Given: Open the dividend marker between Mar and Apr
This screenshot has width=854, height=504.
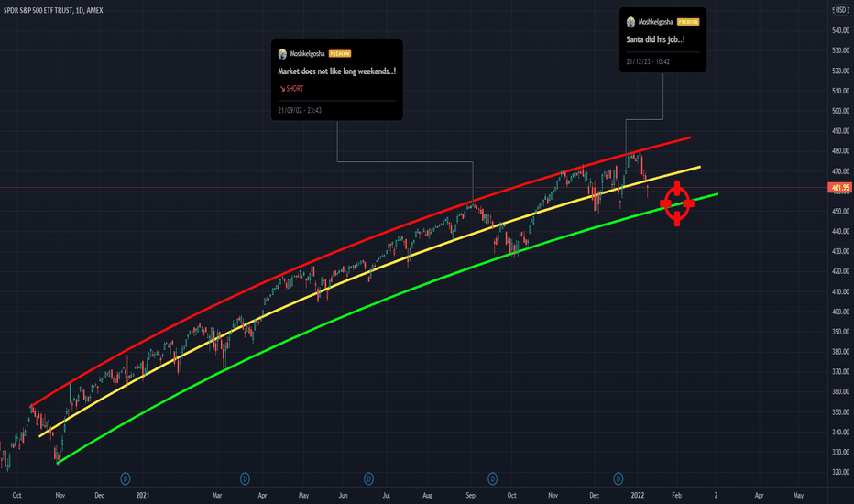Looking at the screenshot, I should point(245,479).
